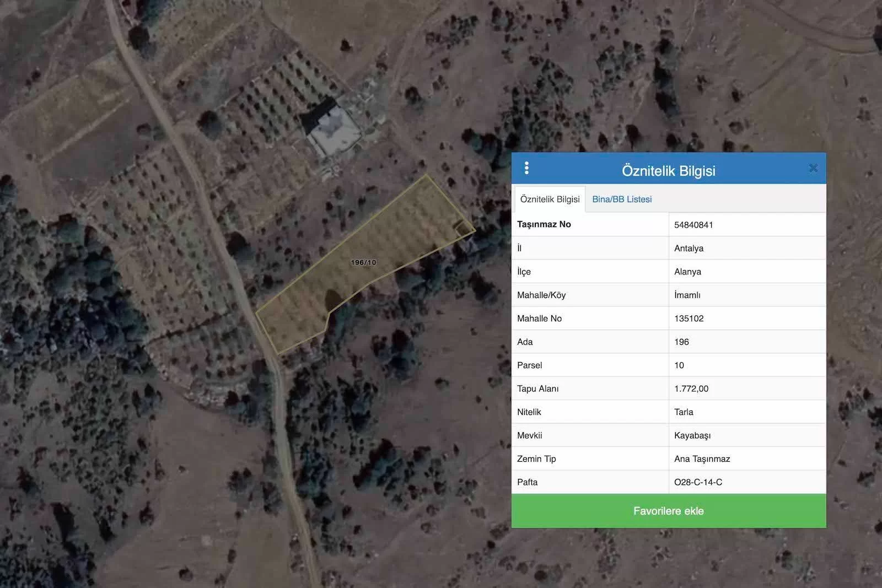The width and height of the screenshot is (882, 588).
Task: Click the 196/10 parcel label on map
Action: pos(363,262)
